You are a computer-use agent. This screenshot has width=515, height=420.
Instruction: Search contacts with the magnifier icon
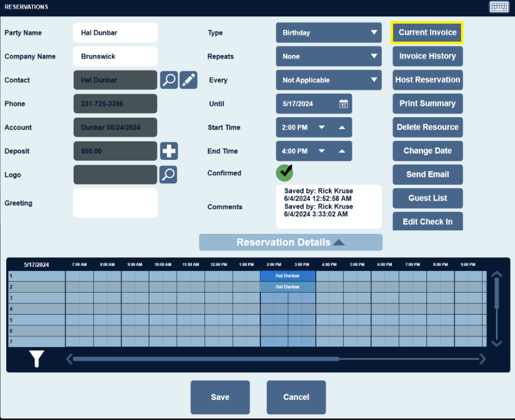pos(169,80)
